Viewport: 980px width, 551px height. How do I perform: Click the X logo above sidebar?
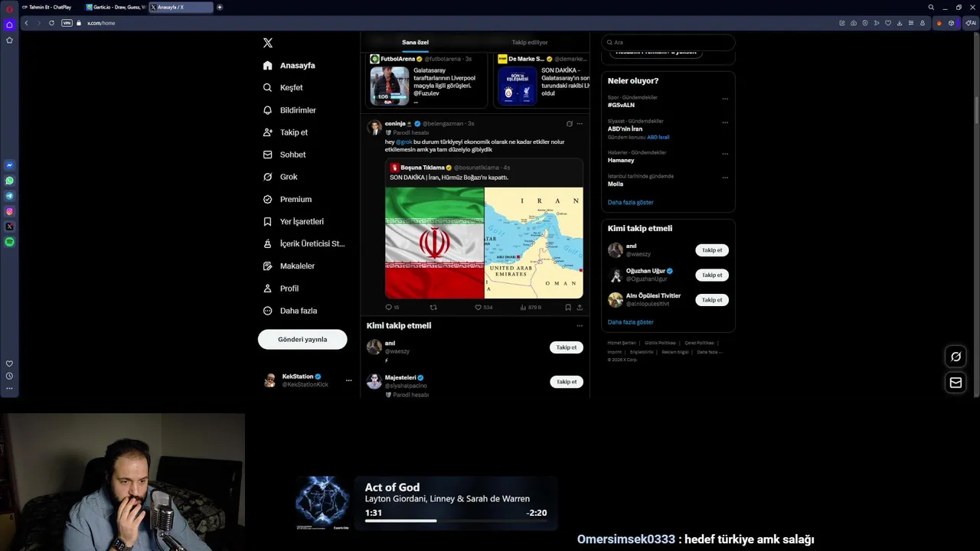pos(267,43)
